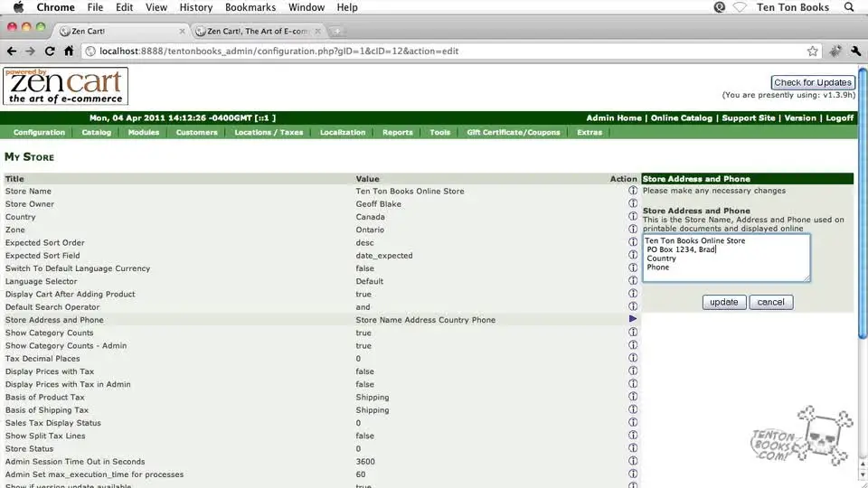Reload the page with the refresh icon
This screenshot has width=868, height=488.
[x=49, y=51]
